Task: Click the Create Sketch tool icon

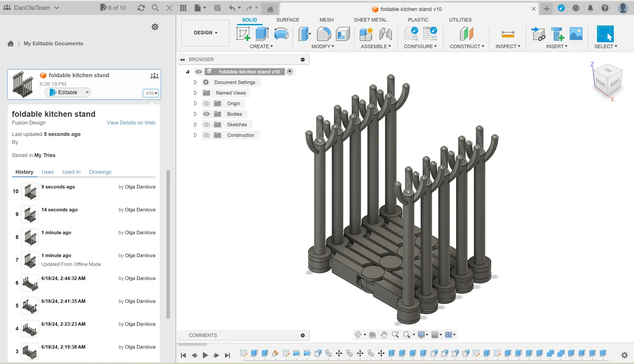Action: pos(243,34)
